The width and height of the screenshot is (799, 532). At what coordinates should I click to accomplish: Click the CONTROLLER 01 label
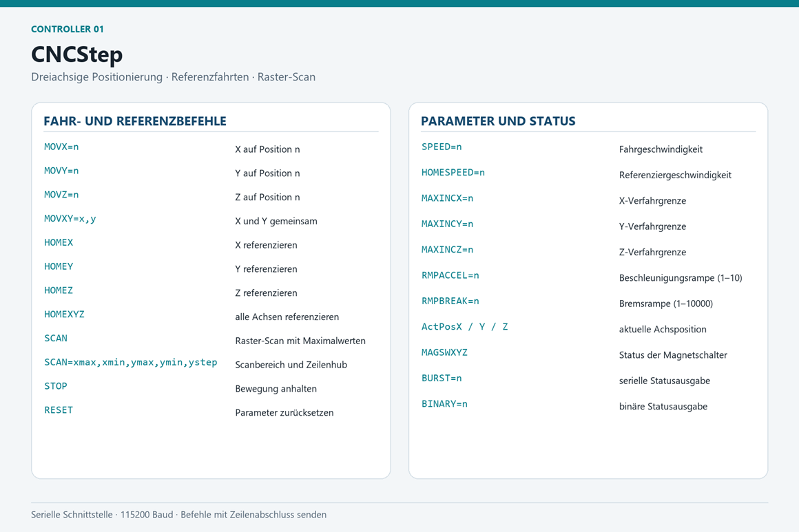68,29
